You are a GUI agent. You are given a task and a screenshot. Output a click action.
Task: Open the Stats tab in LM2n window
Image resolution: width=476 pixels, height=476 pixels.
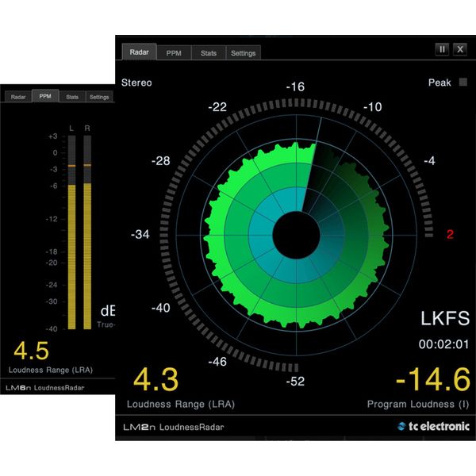pyautogui.click(x=209, y=53)
